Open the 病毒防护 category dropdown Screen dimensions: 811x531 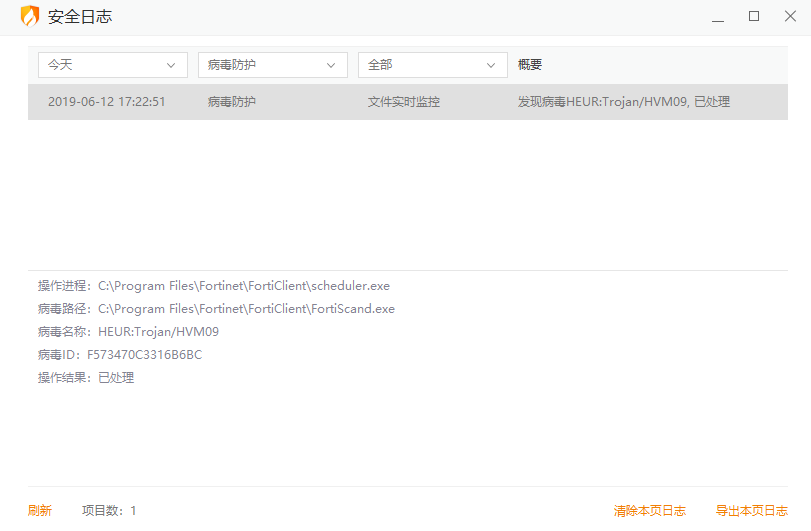point(273,65)
